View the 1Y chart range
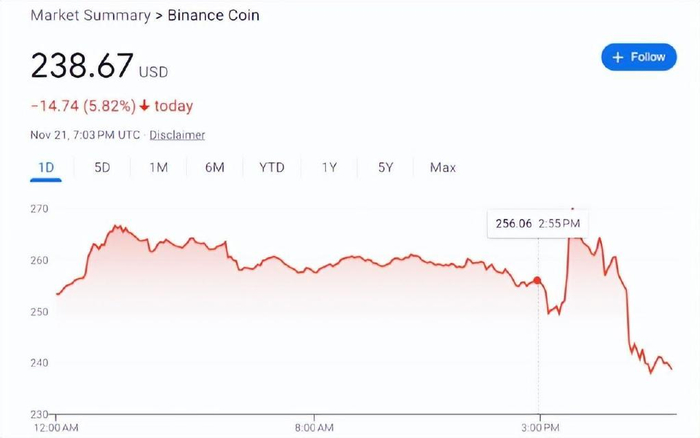 tap(329, 168)
